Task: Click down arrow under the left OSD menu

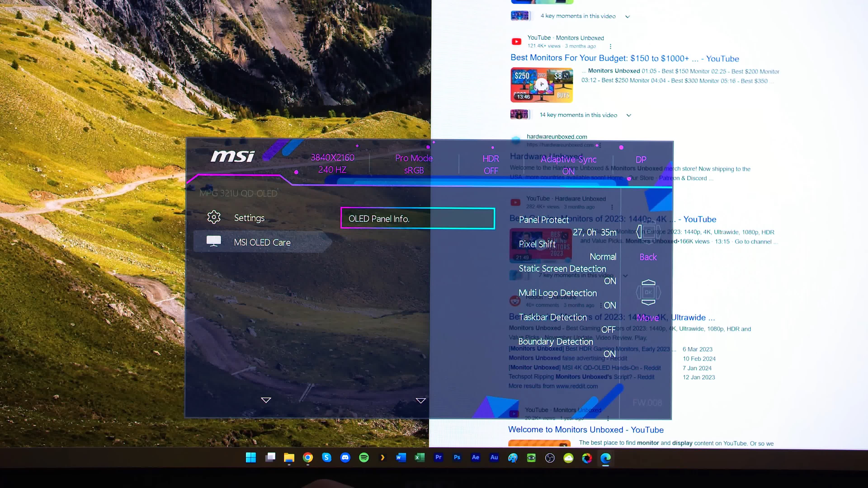Action: coord(266,400)
